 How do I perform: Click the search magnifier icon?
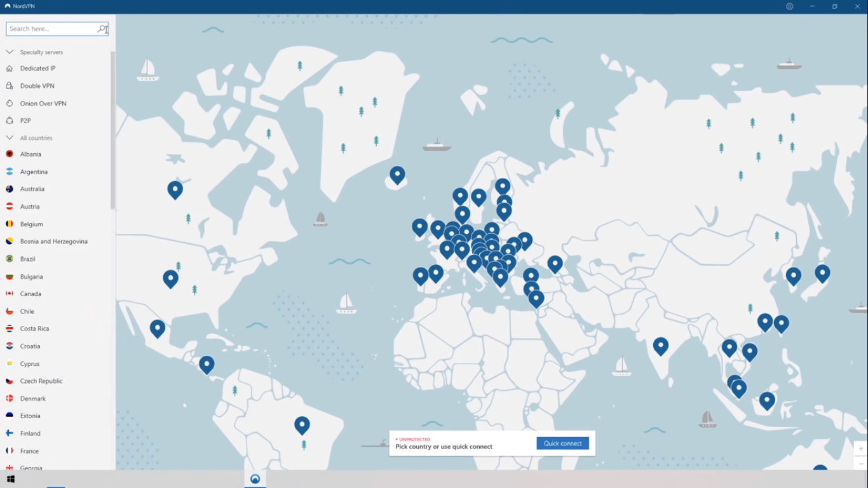[x=102, y=29]
